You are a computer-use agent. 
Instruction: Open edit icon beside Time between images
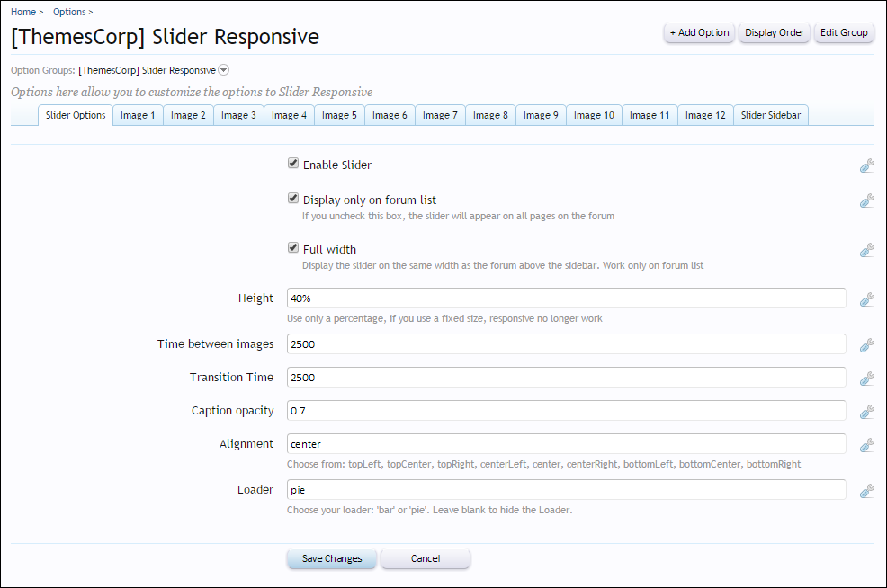[866, 345]
